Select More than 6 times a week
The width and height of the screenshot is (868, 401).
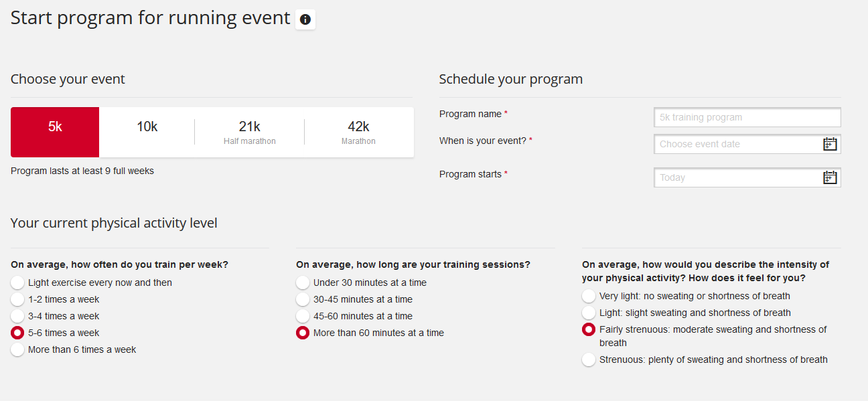[18, 349]
